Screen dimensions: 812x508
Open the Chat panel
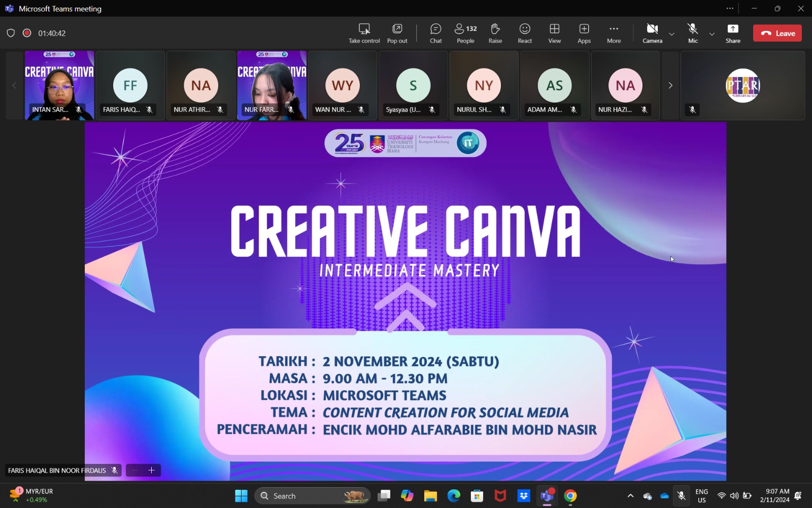(435, 33)
